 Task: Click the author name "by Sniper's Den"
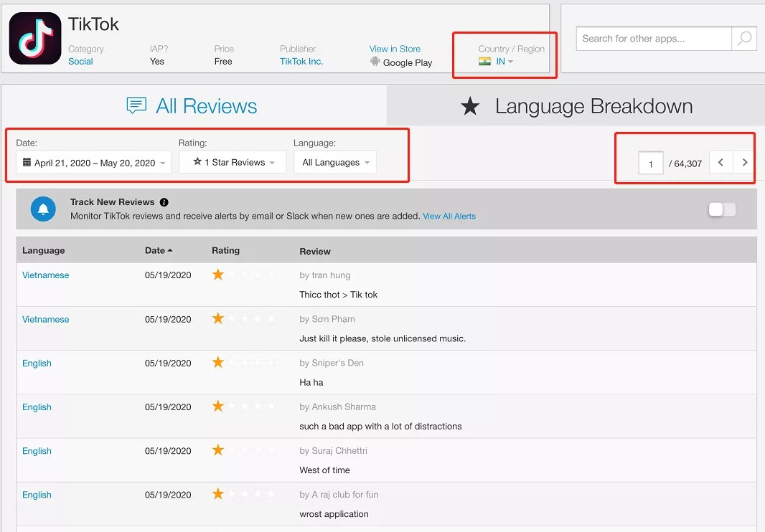[x=332, y=363]
